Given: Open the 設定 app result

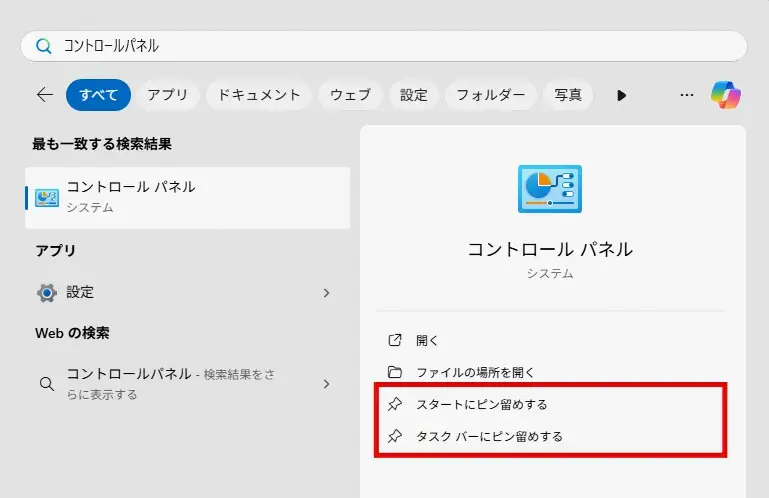Looking at the screenshot, I should click(187, 293).
